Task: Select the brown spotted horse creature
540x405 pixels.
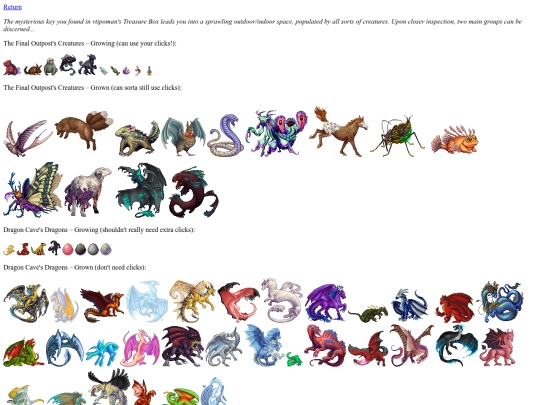Action: tap(338, 132)
